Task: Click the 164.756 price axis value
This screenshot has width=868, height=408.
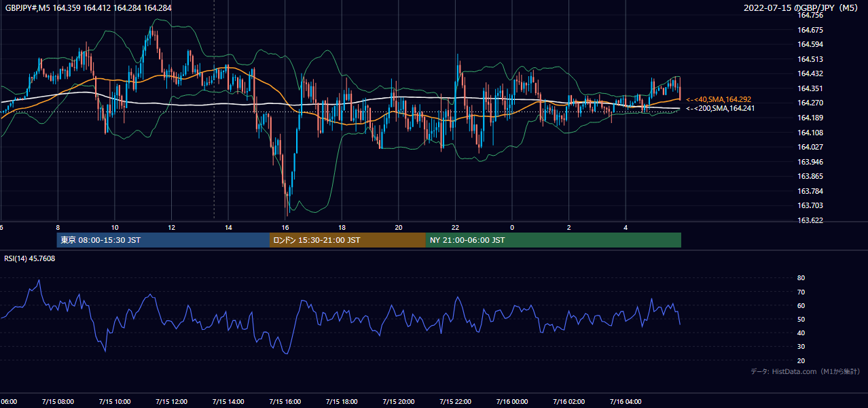Action: click(810, 15)
